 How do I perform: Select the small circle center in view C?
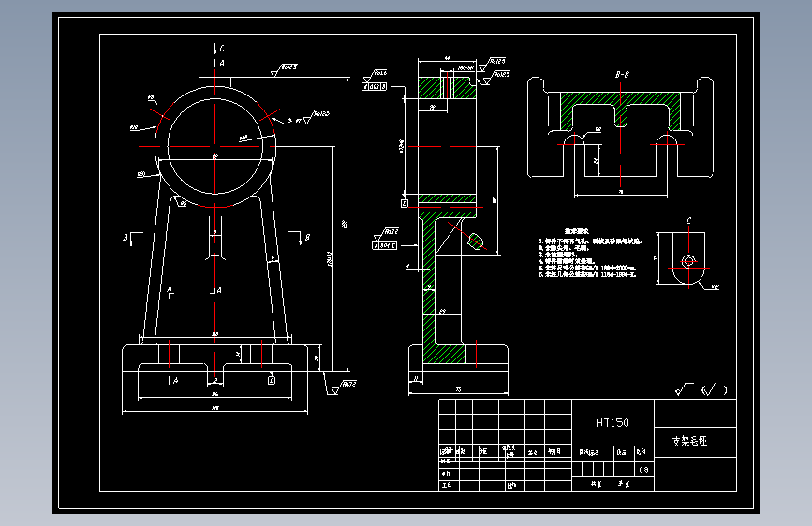(x=688, y=261)
